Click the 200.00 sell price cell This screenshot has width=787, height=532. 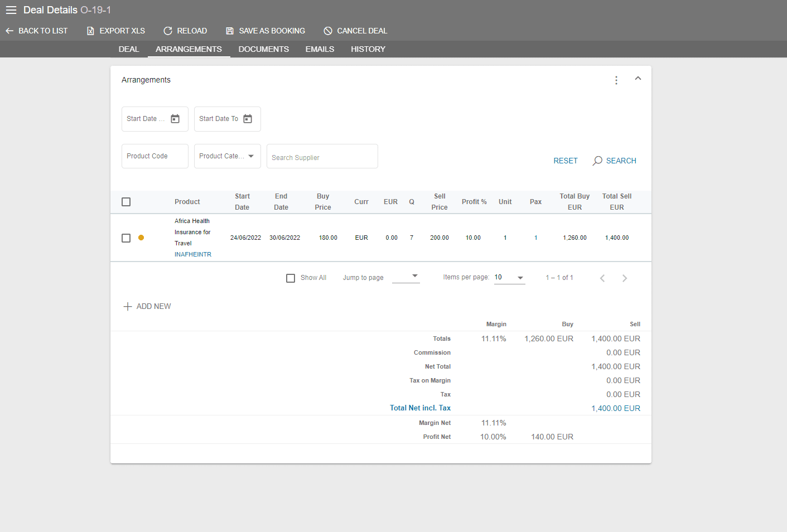click(x=440, y=238)
